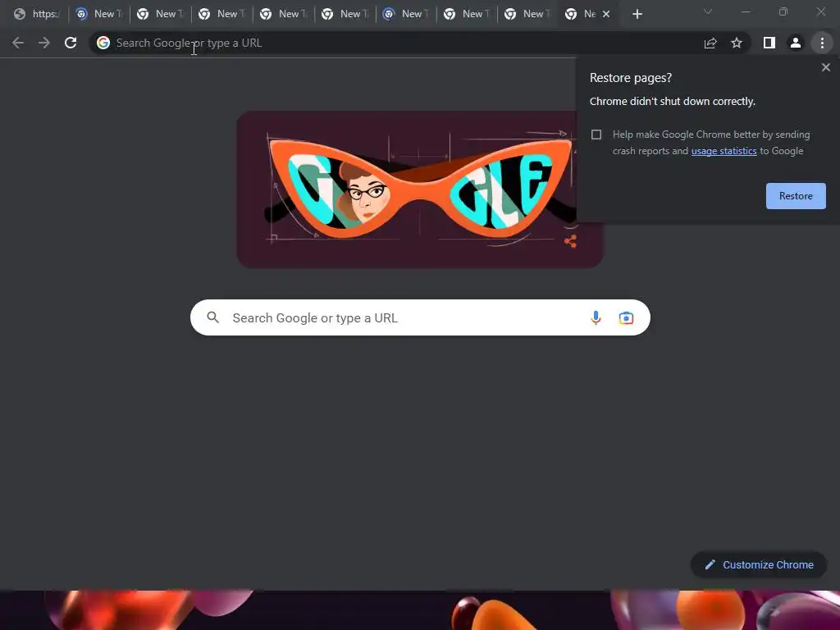
Task: Restore down the Chrome window
Action: 783,11
